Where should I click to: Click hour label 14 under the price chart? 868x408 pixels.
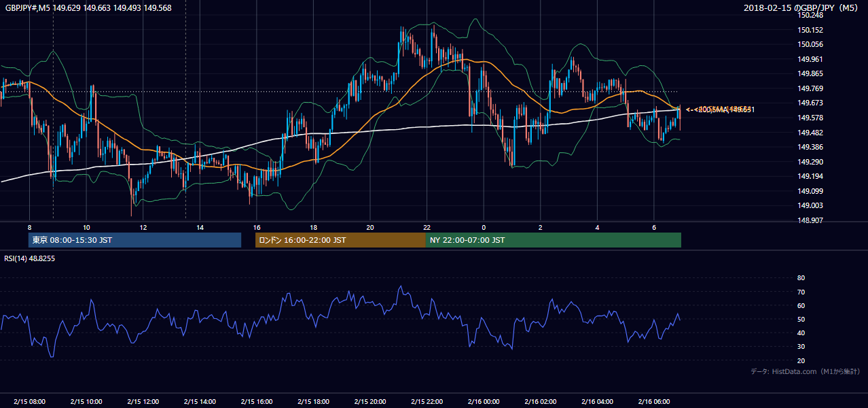(x=200, y=227)
